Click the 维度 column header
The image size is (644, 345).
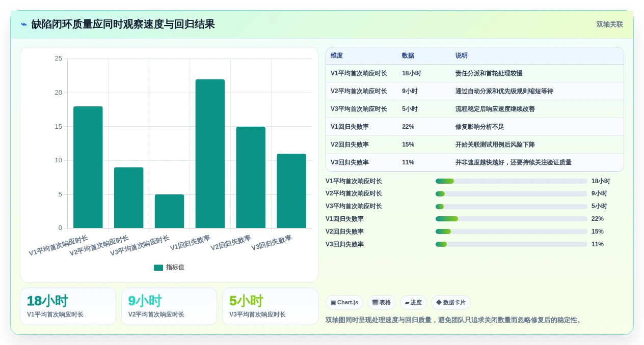[337, 56]
